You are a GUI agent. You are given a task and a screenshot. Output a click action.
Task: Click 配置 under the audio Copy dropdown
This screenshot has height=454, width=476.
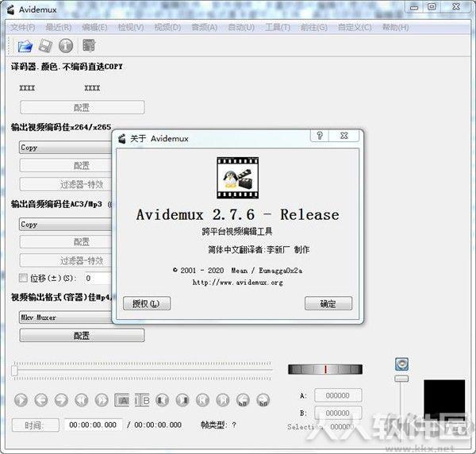pyautogui.click(x=66, y=242)
